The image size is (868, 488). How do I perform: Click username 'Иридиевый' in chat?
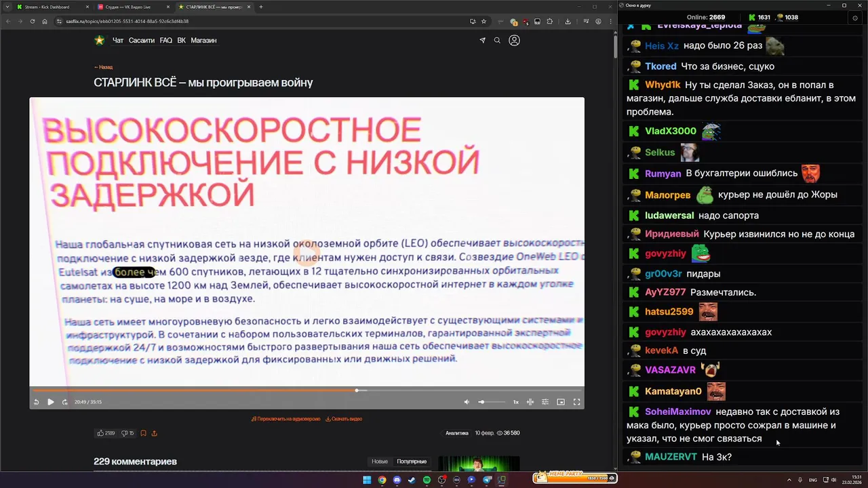tap(672, 234)
